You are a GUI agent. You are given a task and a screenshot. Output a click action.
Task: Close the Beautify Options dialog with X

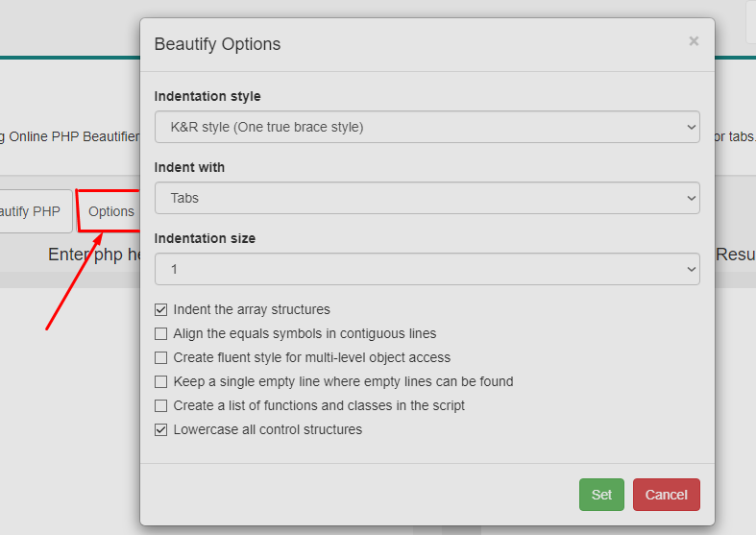tap(694, 41)
